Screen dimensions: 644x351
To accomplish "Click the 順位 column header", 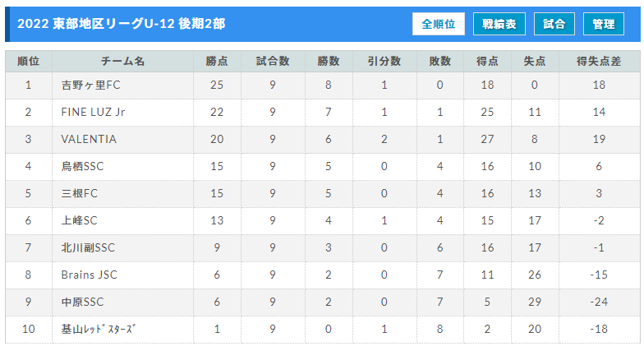I will [x=28, y=62].
